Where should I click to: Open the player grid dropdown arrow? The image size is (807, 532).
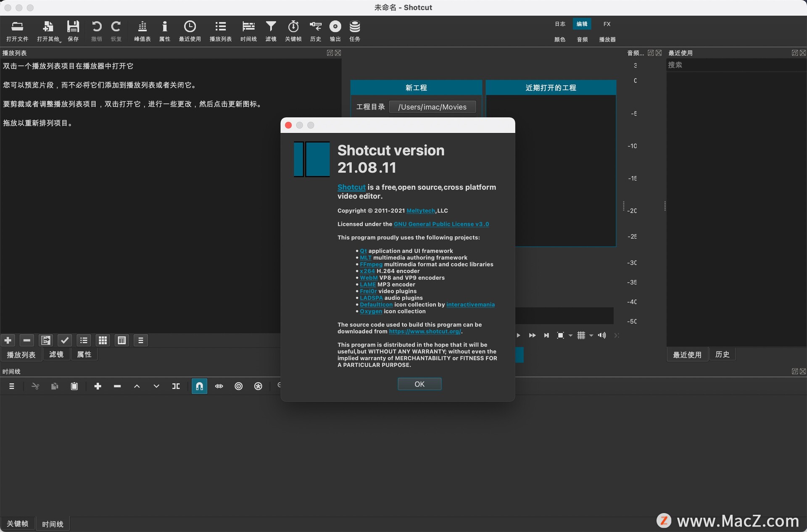pyautogui.click(x=591, y=335)
